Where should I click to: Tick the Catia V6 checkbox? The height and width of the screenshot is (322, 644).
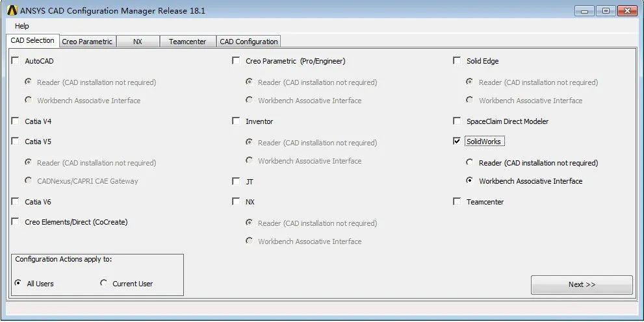pyautogui.click(x=15, y=201)
